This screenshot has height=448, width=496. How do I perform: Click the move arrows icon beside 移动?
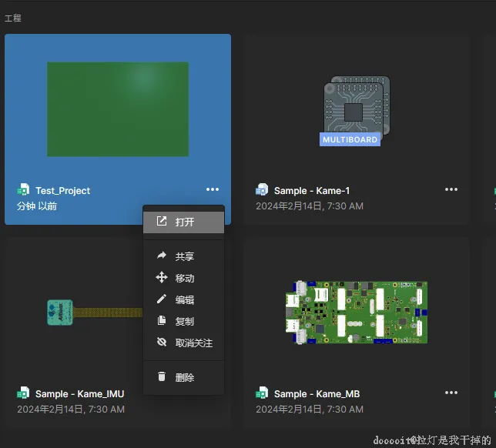click(x=162, y=277)
